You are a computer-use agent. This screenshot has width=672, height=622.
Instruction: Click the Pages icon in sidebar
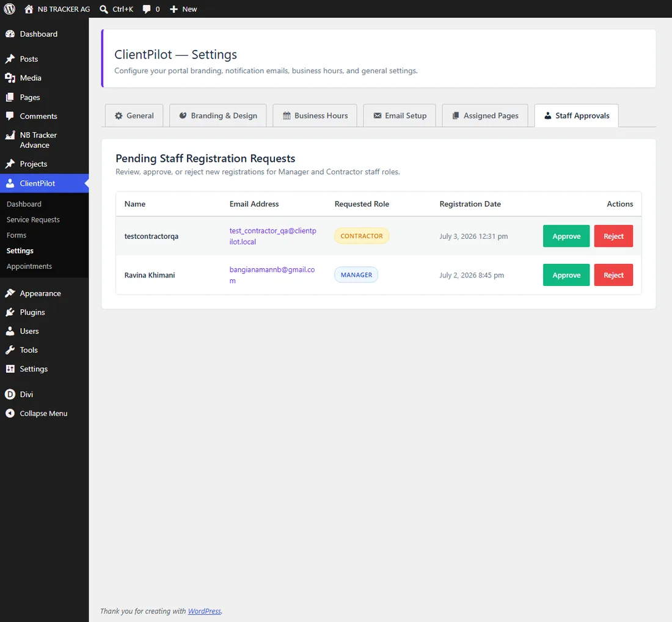click(x=10, y=97)
